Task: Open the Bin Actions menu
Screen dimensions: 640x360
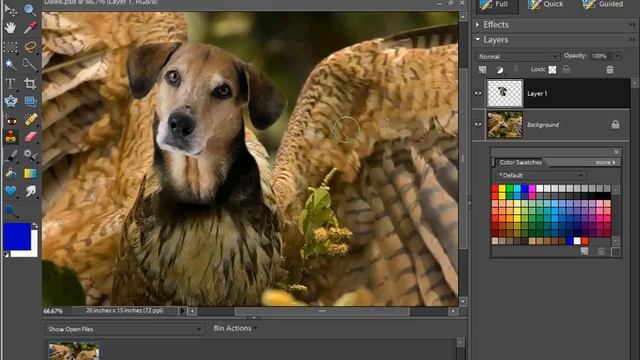Action: pos(235,328)
